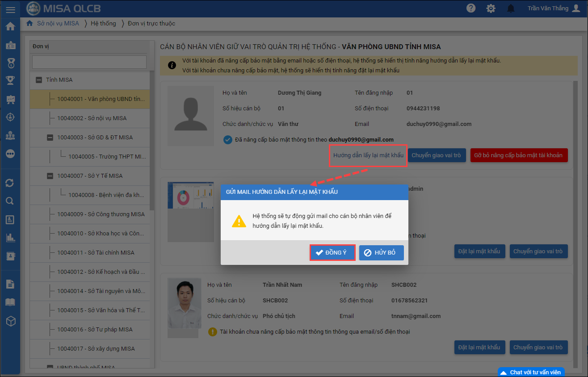Image resolution: width=588 pixels, height=377 pixels.
Task: Cancel the dialog with HỦY BỎ
Action: (x=381, y=252)
